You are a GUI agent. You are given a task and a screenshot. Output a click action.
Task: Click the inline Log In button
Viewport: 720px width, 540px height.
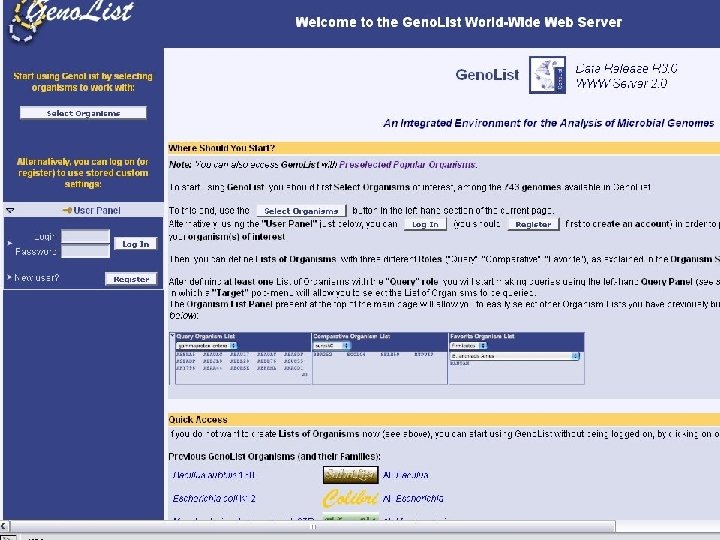coord(425,224)
